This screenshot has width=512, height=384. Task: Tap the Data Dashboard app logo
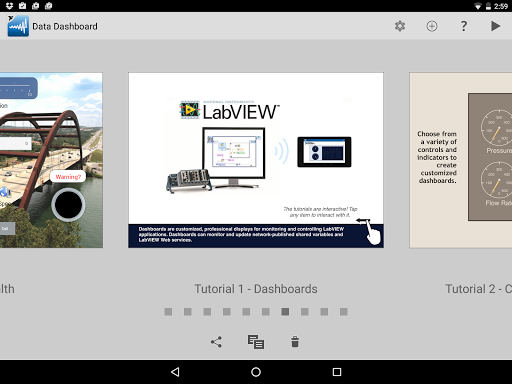tap(18, 26)
